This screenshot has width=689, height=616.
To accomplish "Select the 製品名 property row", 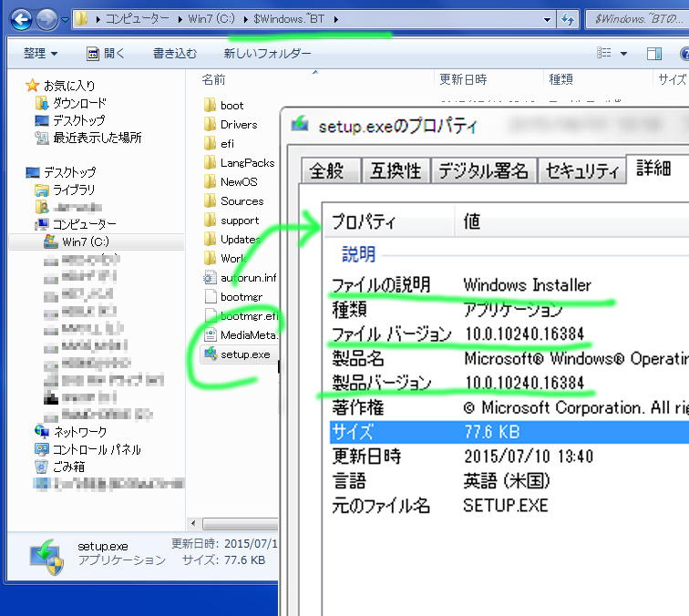I will point(509,358).
